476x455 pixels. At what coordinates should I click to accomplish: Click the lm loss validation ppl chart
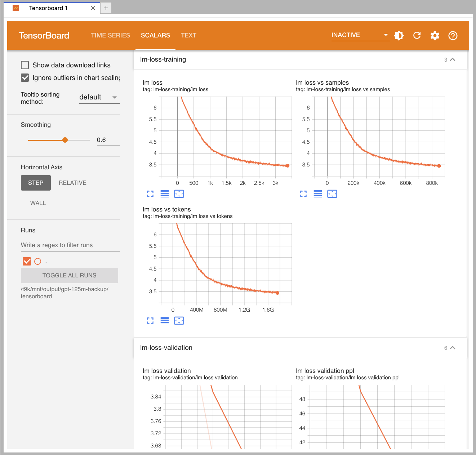(x=377, y=417)
